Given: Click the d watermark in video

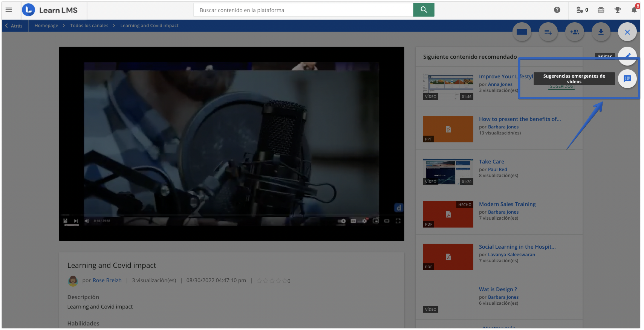Looking at the screenshot, I should pos(398,208).
